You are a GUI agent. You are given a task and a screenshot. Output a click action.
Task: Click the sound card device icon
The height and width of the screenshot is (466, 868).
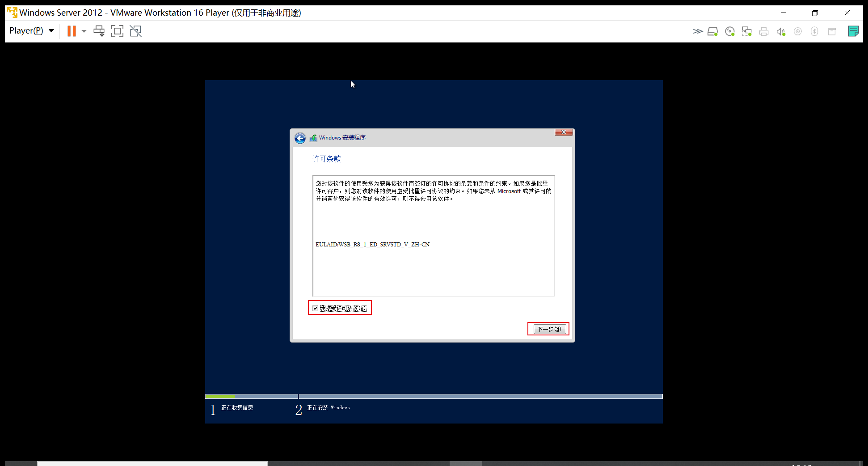click(x=781, y=31)
